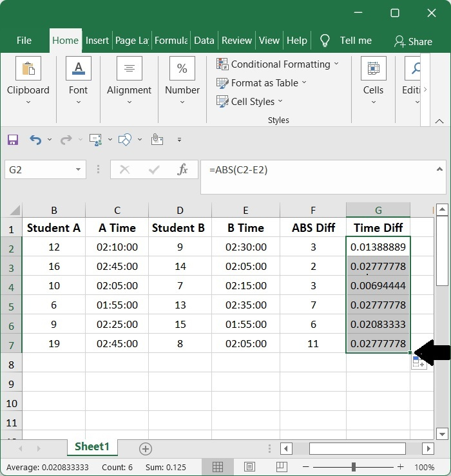Click the zoom out minus button
Image resolution: width=451 pixels, height=476 pixels.
pos(306,467)
